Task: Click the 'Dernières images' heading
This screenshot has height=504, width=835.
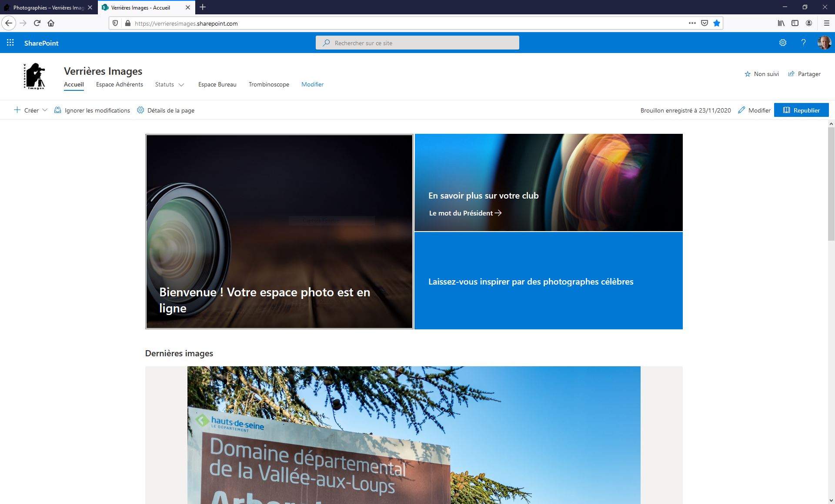Action: coord(179,353)
